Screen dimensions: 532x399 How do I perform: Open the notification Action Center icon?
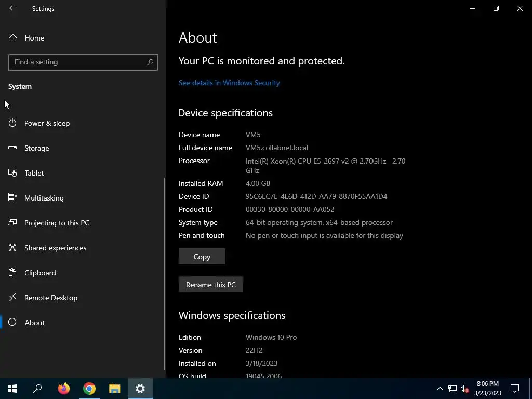515,389
